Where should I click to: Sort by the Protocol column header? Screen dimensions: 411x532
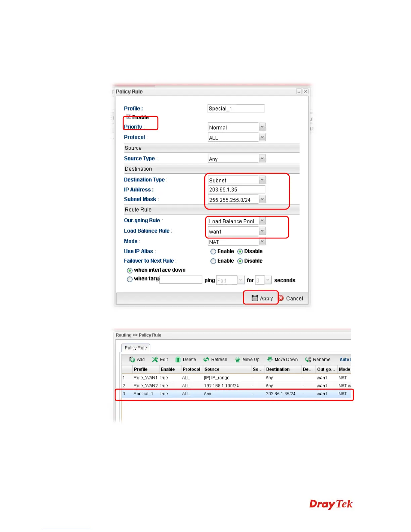point(191,369)
